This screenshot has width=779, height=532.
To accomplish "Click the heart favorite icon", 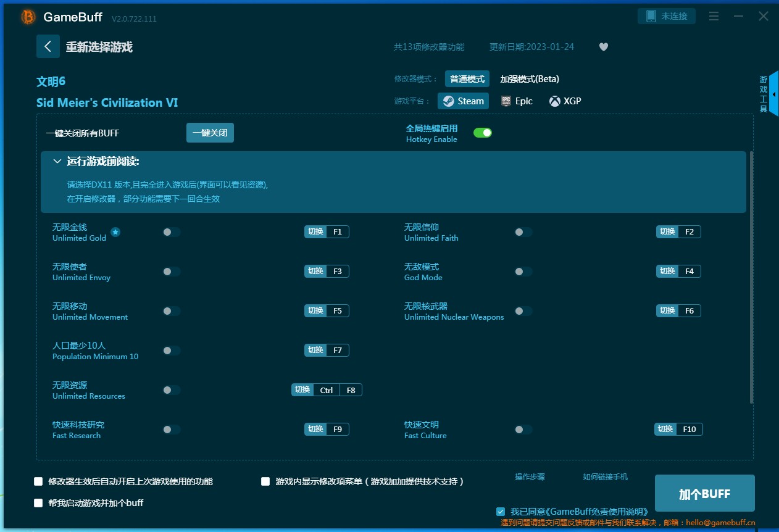I will (604, 47).
